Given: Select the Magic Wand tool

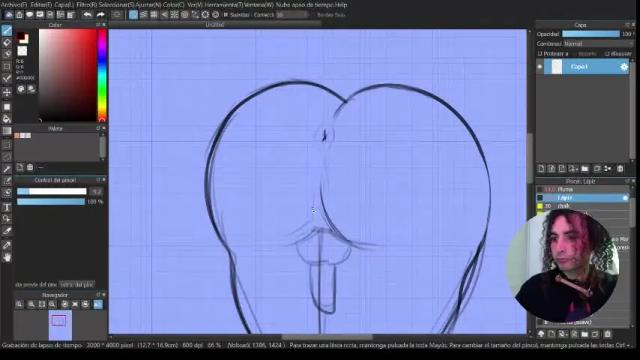Looking at the screenshot, I should coord(7,169).
